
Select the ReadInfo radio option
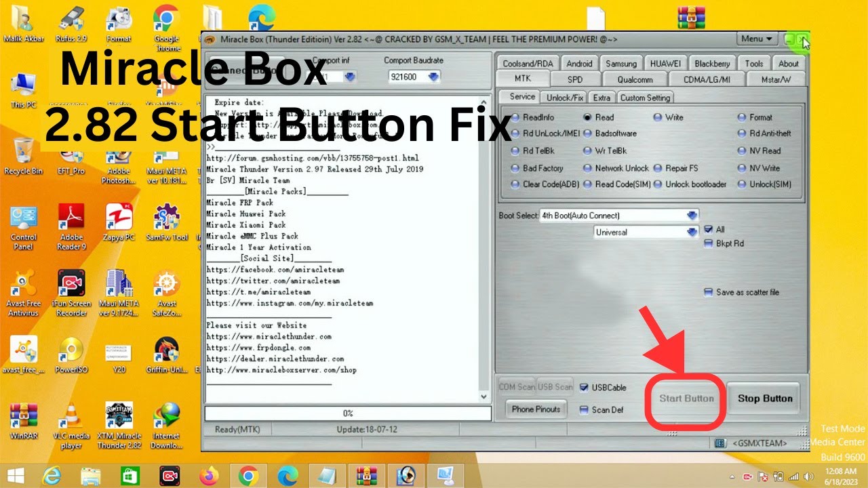coord(533,117)
